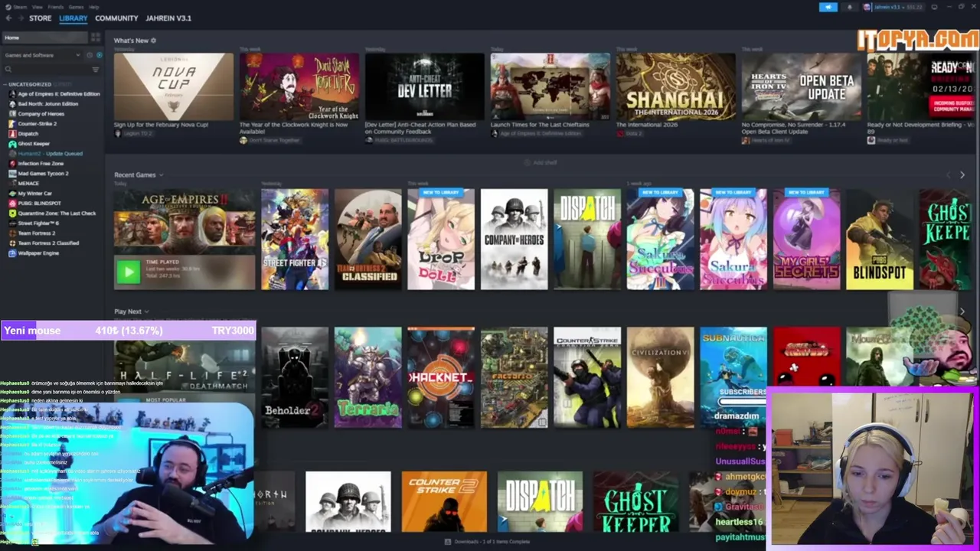
Task: Click Age of Empires II icon in sidebar
Action: tap(12, 93)
